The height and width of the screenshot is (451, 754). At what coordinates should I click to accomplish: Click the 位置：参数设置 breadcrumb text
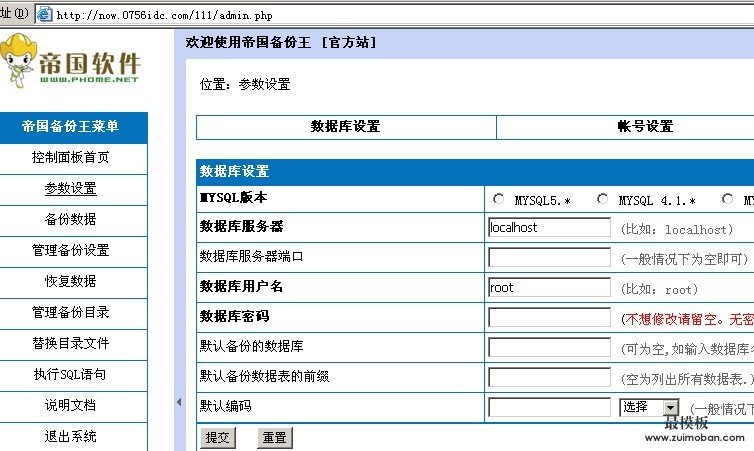point(245,85)
